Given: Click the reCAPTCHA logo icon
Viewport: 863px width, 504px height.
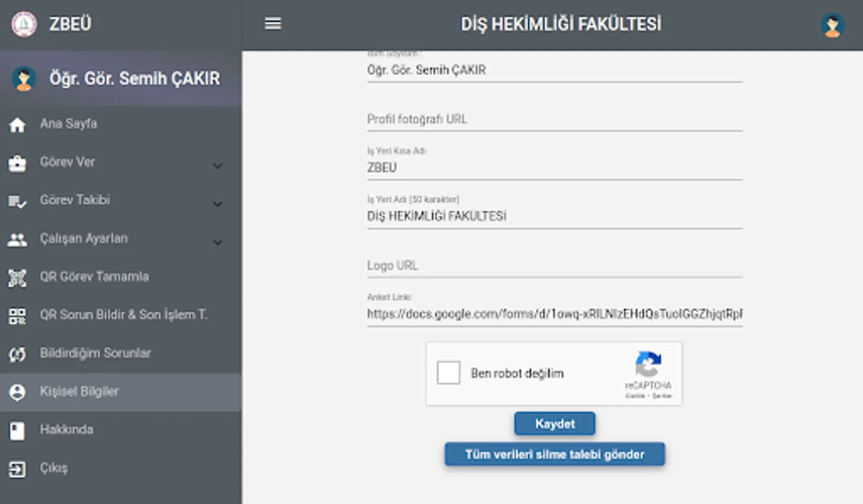Looking at the screenshot, I should point(648,365).
